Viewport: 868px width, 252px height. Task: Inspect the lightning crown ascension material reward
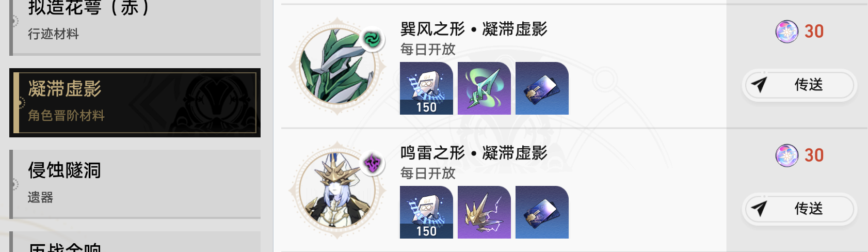tap(484, 212)
